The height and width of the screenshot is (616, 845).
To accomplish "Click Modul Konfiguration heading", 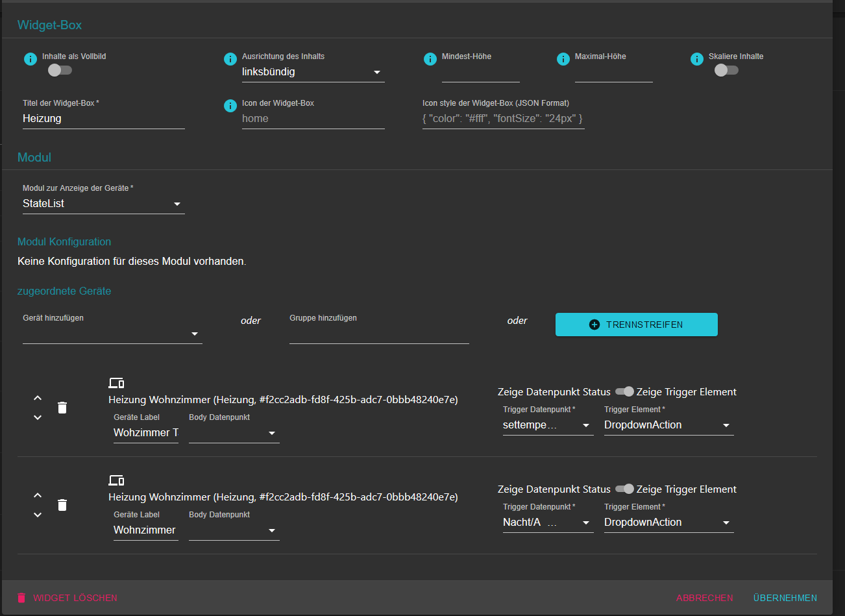I will pos(64,241).
